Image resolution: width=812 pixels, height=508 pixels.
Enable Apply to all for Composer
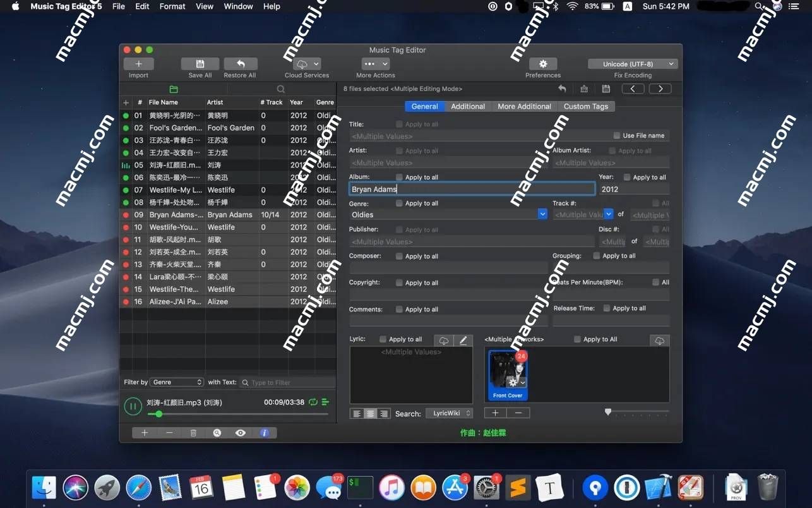[399, 257]
